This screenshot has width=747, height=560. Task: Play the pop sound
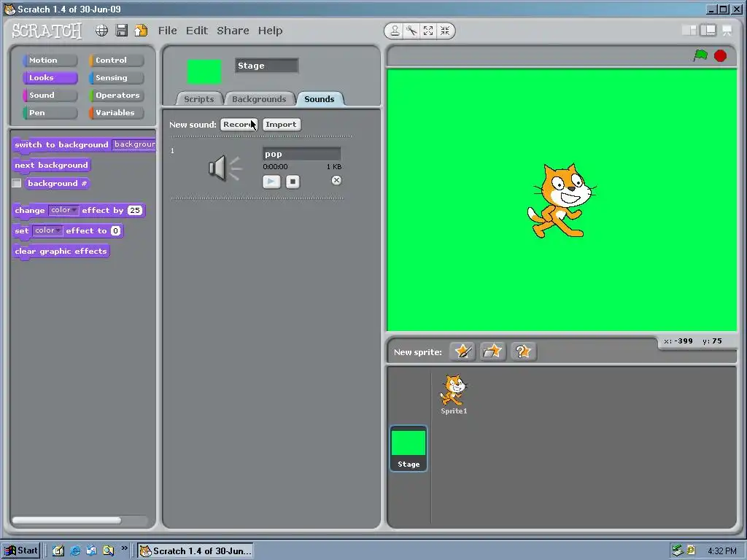coord(271,182)
